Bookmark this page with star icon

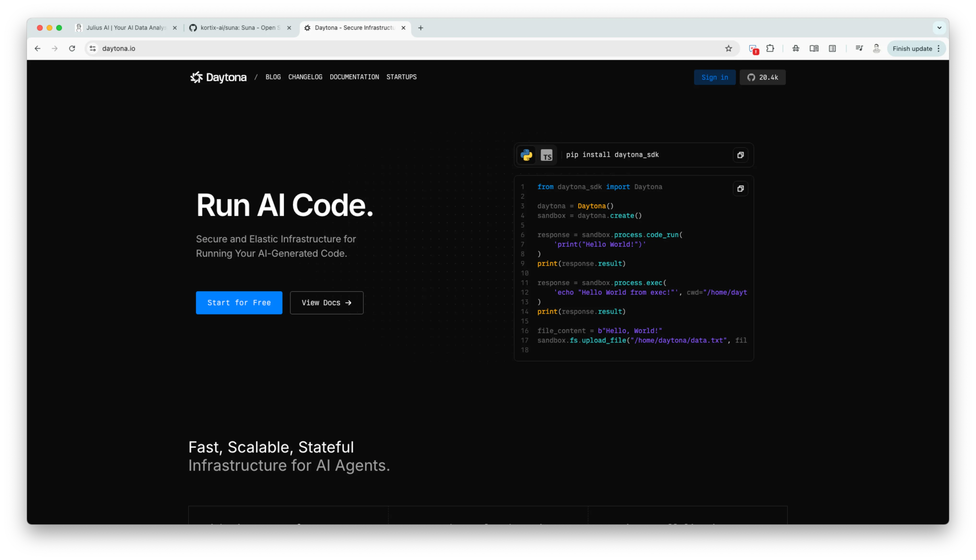coord(729,48)
